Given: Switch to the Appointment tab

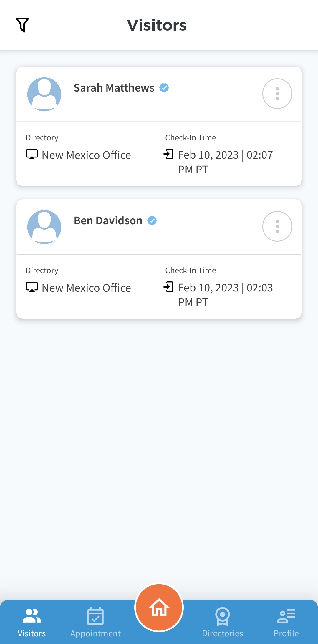Looking at the screenshot, I should (95, 622).
